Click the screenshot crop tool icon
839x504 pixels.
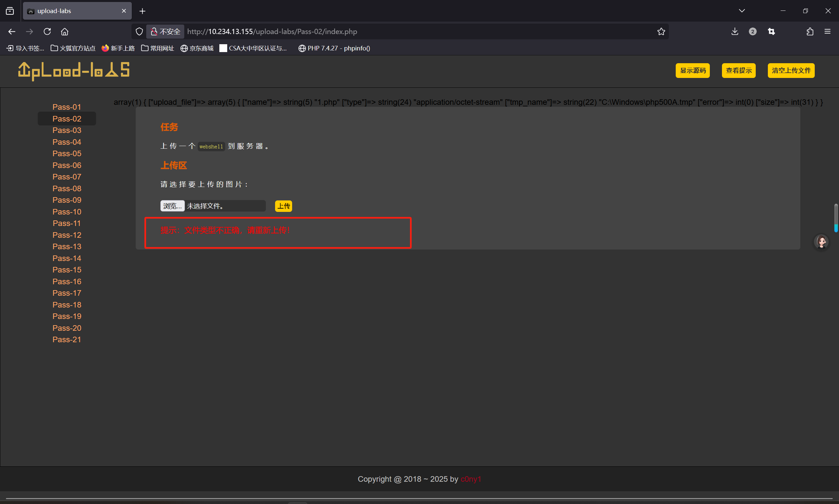pyautogui.click(x=771, y=31)
